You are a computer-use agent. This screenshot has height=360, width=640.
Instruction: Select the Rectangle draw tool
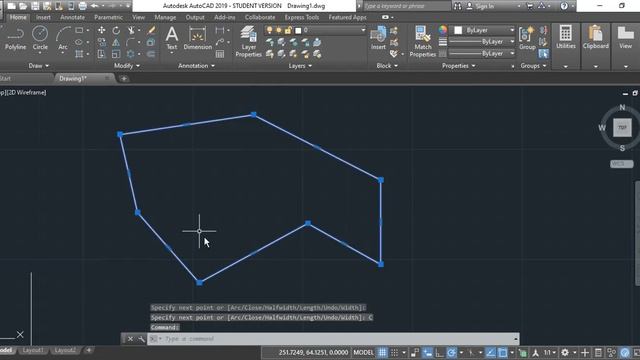click(79, 31)
